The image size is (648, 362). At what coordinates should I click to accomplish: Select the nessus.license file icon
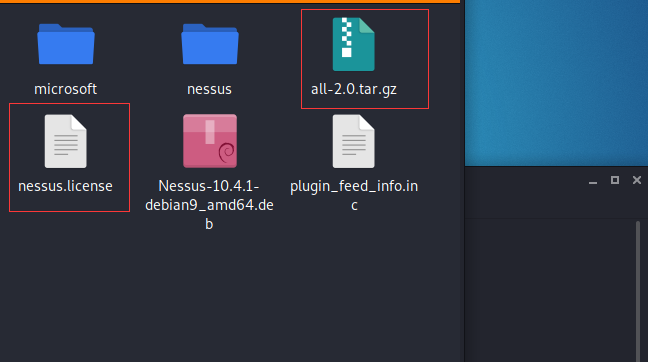click(66, 141)
